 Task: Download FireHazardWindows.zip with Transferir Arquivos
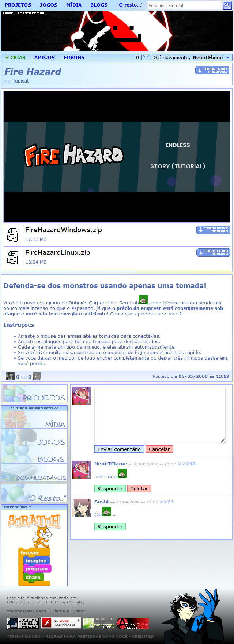[213, 230]
